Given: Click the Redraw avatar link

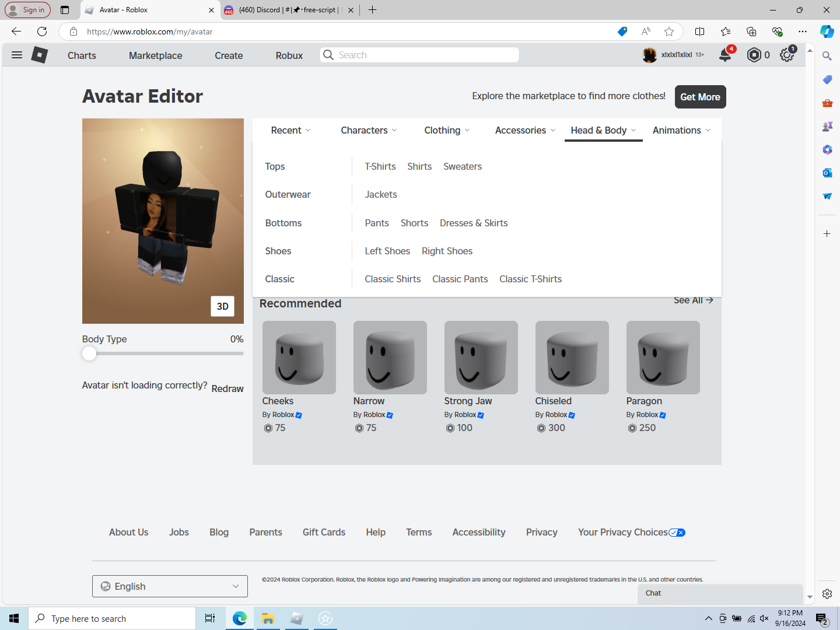Looking at the screenshot, I should tap(228, 388).
